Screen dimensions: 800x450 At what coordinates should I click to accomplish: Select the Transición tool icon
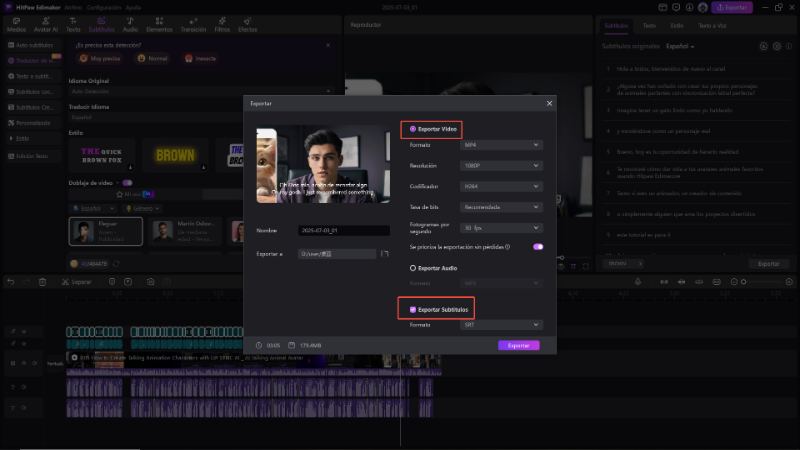pos(192,24)
